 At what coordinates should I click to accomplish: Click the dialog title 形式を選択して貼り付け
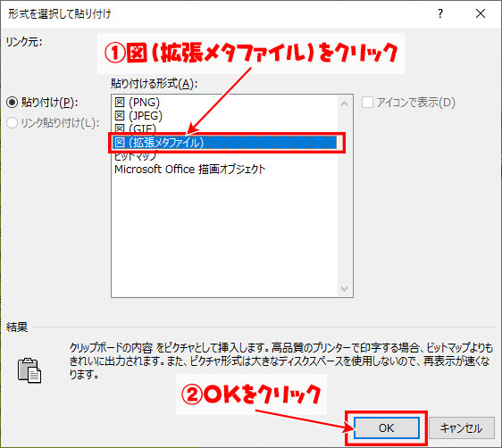tap(60, 13)
